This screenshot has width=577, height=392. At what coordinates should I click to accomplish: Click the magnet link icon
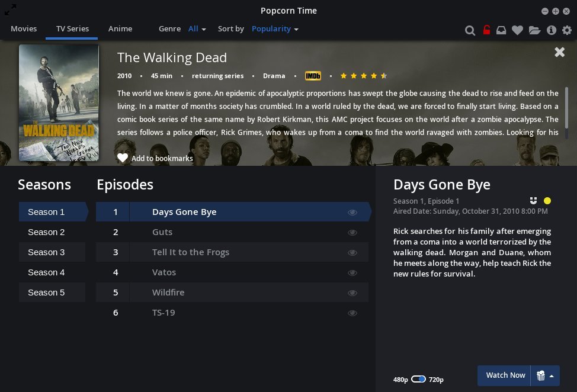pyautogui.click(x=533, y=200)
